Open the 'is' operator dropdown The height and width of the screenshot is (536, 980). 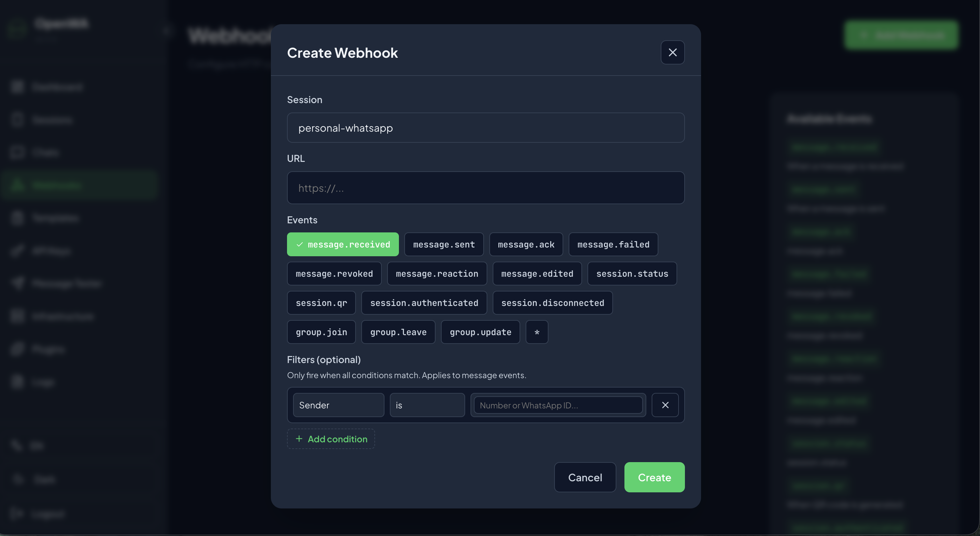click(x=427, y=405)
